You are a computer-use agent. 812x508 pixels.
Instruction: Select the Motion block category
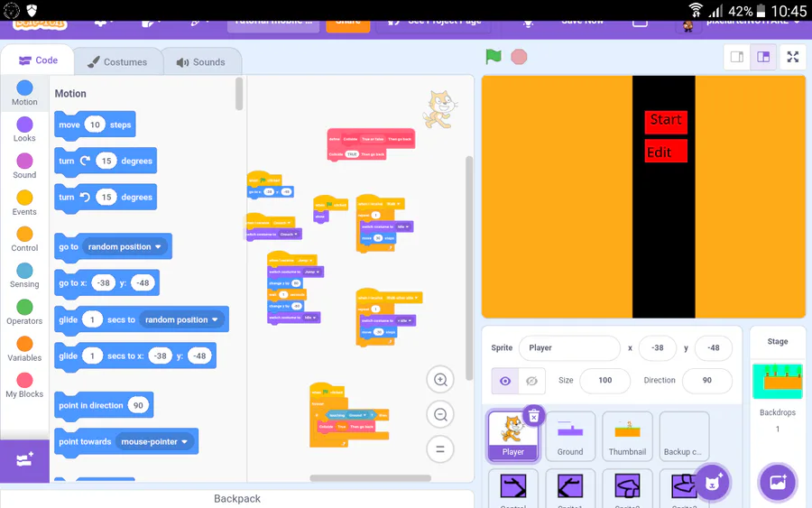point(24,93)
